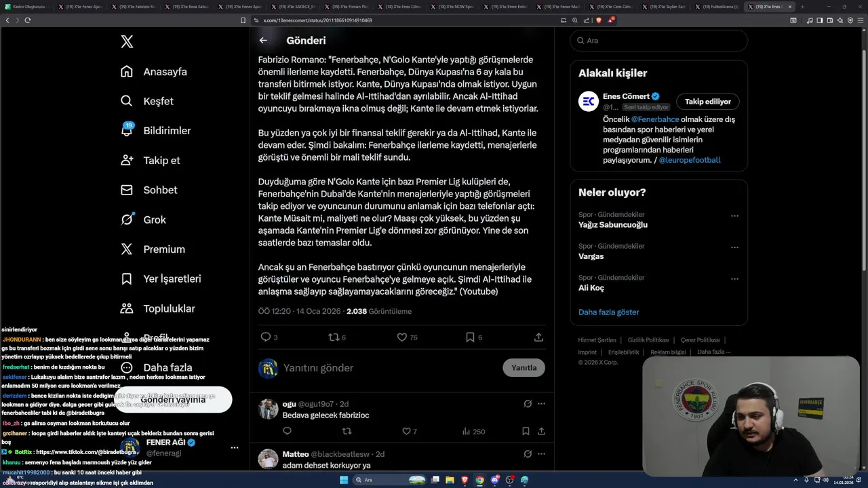Share ogu's comment
The height and width of the screenshot is (488, 868).
(x=541, y=431)
